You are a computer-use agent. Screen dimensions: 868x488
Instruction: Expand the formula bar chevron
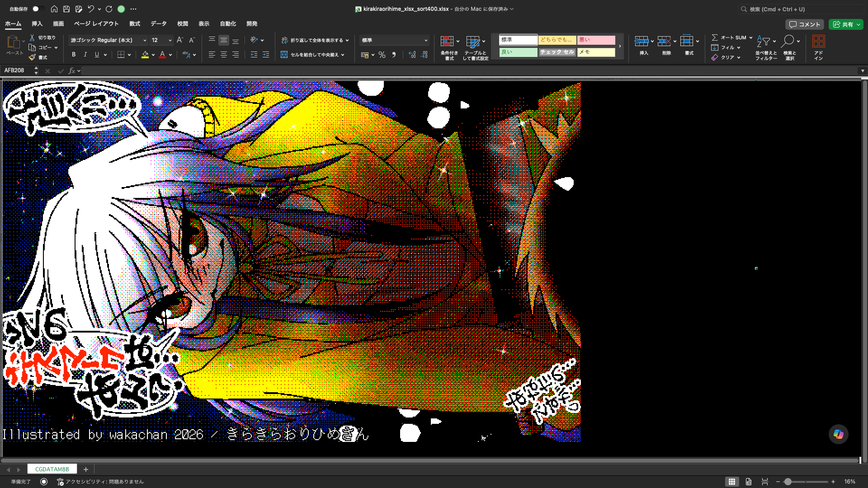click(x=863, y=70)
